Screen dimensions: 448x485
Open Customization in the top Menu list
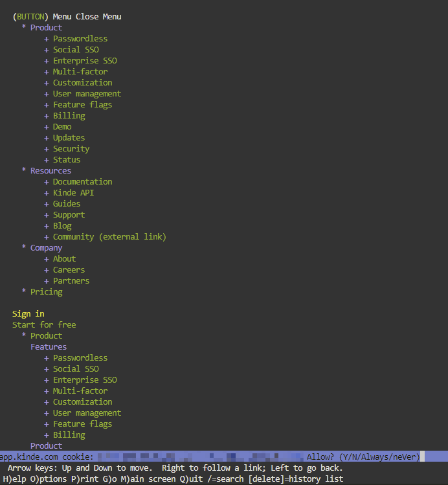tap(83, 83)
